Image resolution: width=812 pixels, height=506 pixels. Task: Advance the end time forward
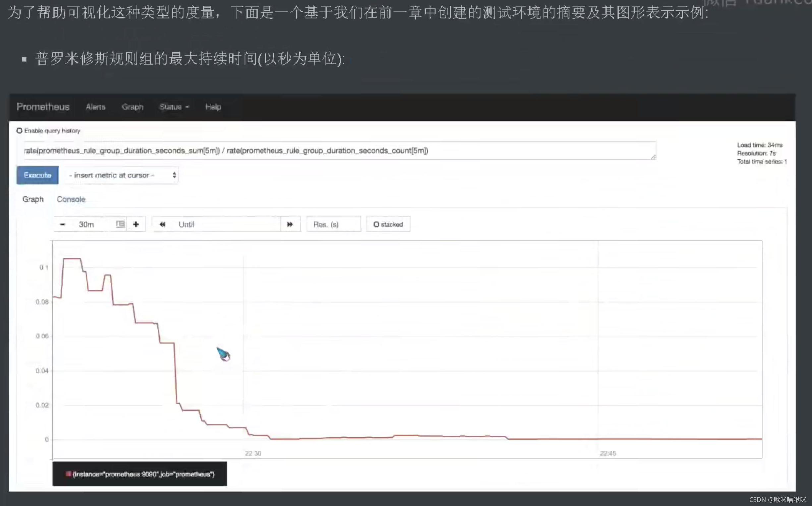pos(290,224)
